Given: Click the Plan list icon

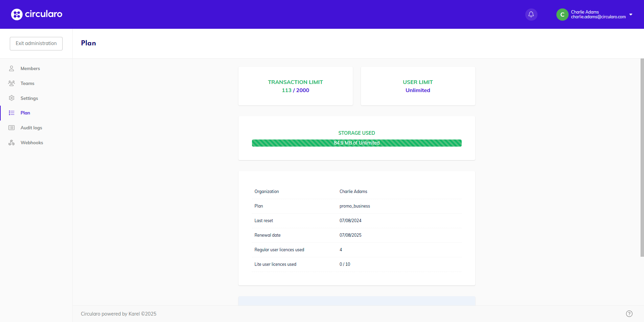Looking at the screenshot, I should click(x=11, y=113).
